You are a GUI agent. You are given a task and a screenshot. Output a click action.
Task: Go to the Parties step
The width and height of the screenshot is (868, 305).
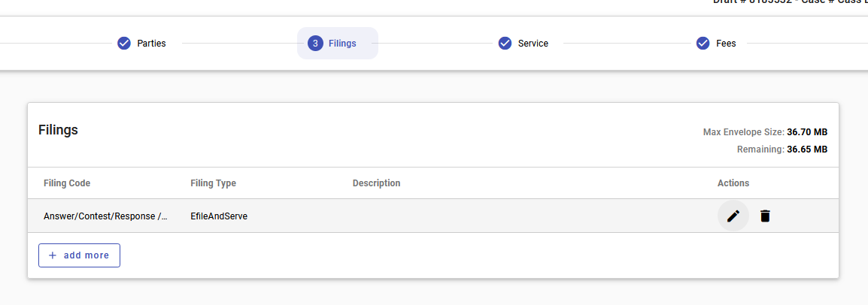151,44
